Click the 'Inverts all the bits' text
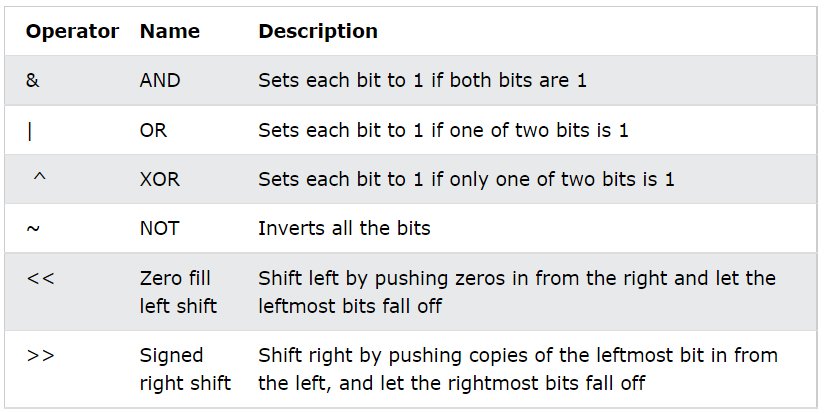This screenshot has height=413, width=824. coord(344,229)
